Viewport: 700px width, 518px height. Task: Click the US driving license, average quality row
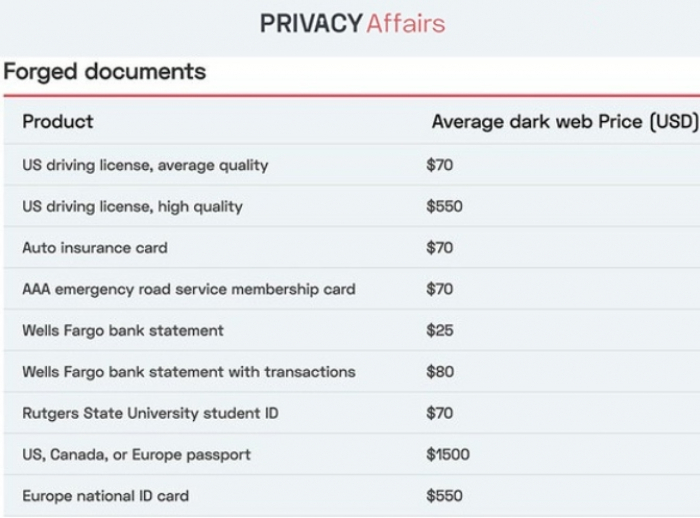coord(352,165)
